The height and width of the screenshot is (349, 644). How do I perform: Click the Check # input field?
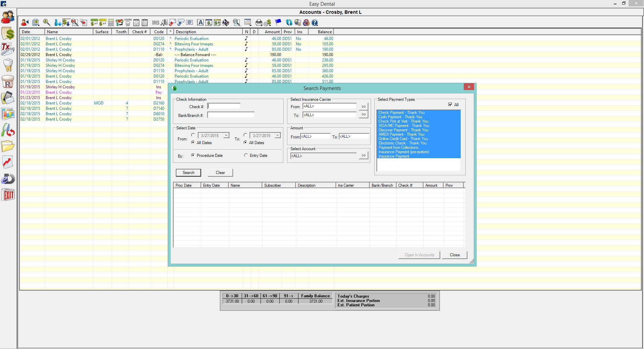click(x=224, y=106)
